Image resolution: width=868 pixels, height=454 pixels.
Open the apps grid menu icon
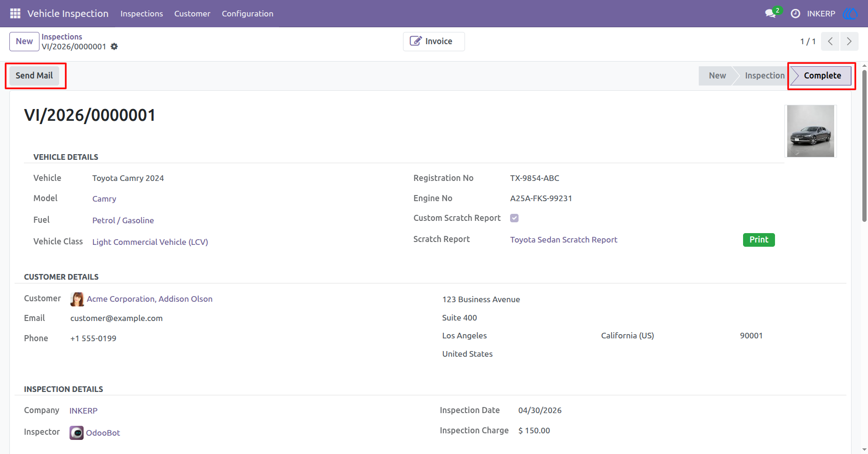15,14
